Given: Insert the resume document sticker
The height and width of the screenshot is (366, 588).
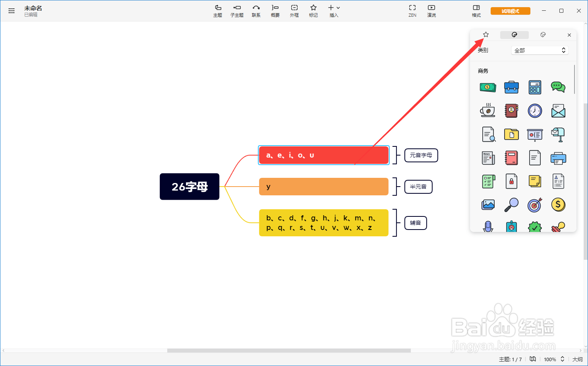Looking at the screenshot, I should click(x=558, y=181).
